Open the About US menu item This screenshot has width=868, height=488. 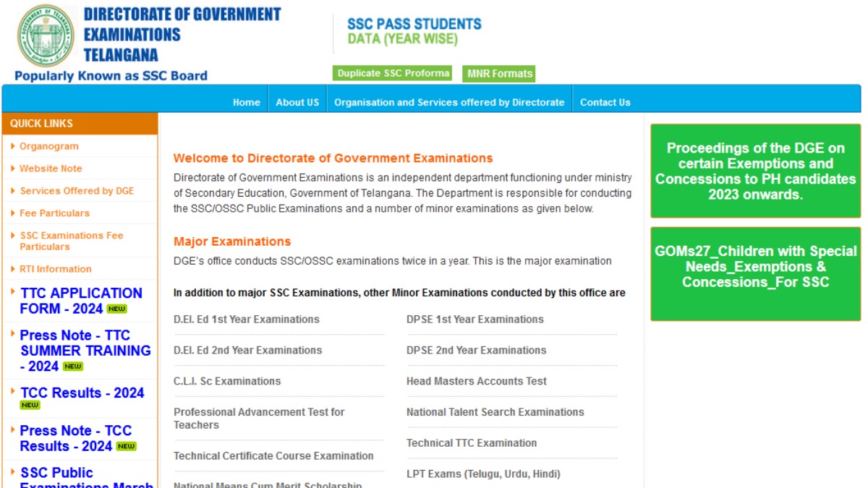297,102
